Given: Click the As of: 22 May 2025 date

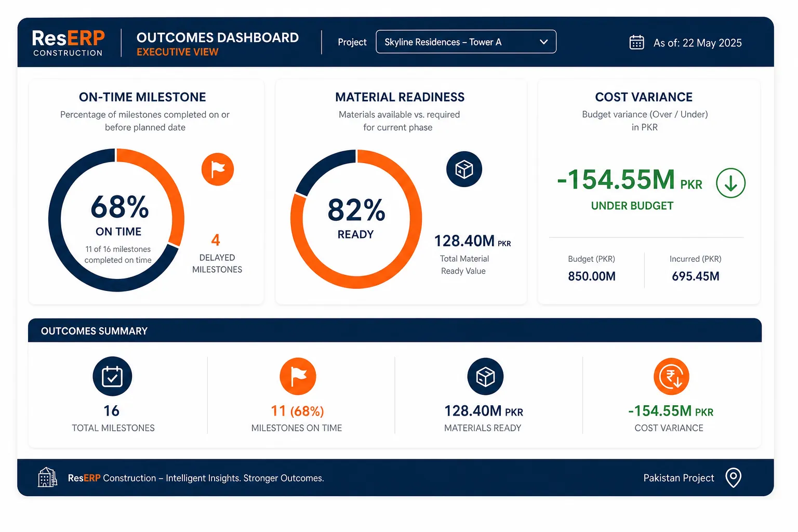Looking at the screenshot, I should click(x=697, y=43).
